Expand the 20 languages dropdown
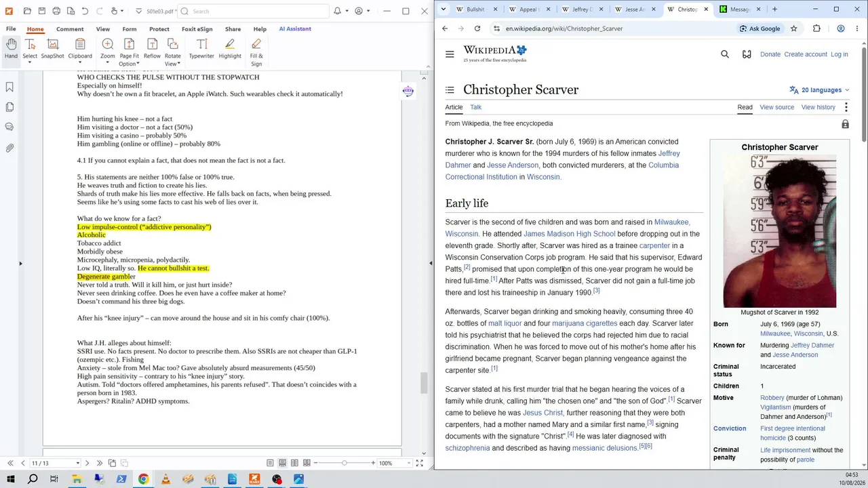This screenshot has height=488, width=868. click(x=819, y=89)
